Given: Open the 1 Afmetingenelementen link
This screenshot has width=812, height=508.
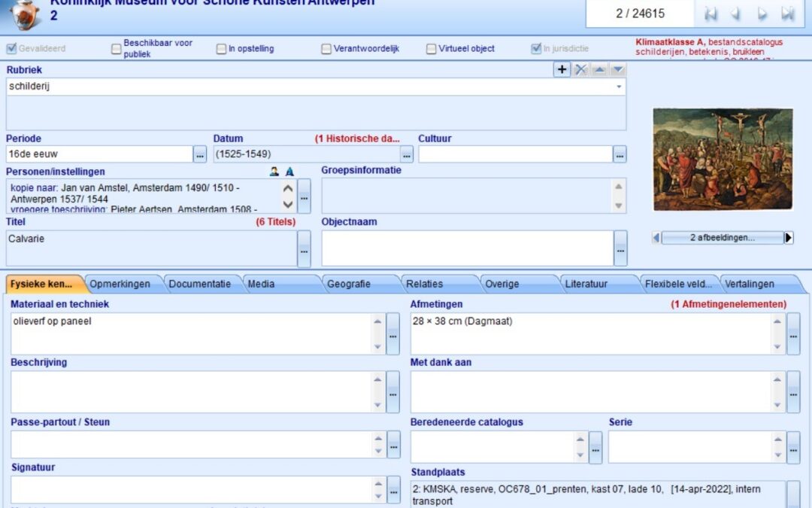Looking at the screenshot, I should (729, 304).
